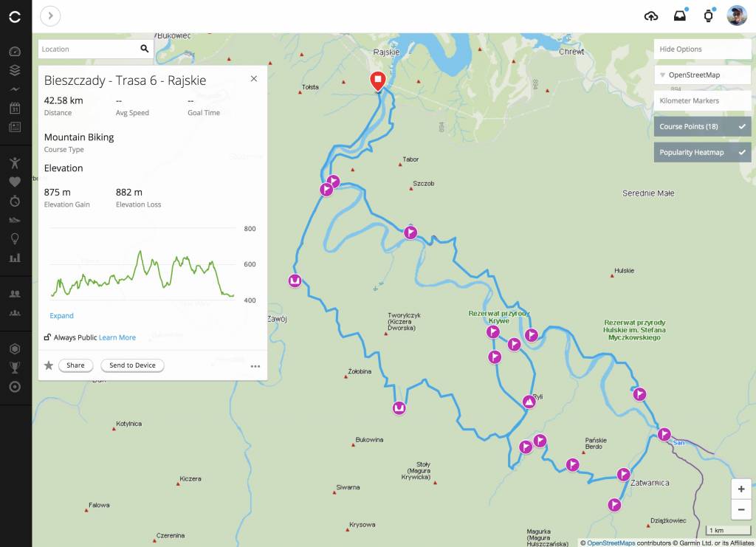Click the Hide Options button
The width and height of the screenshot is (756, 547).
point(702,49)
